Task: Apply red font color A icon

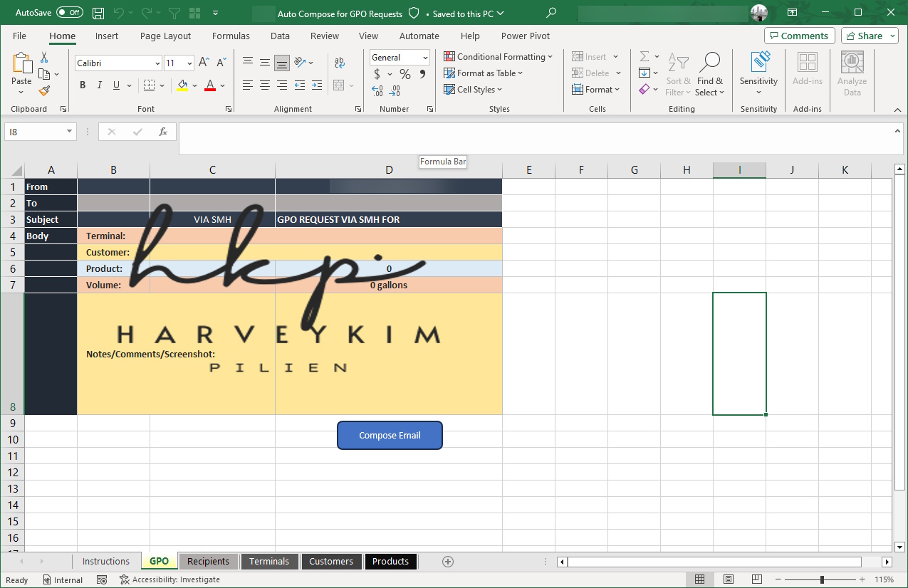Action: pyautogui.click(x=210, y=85)
